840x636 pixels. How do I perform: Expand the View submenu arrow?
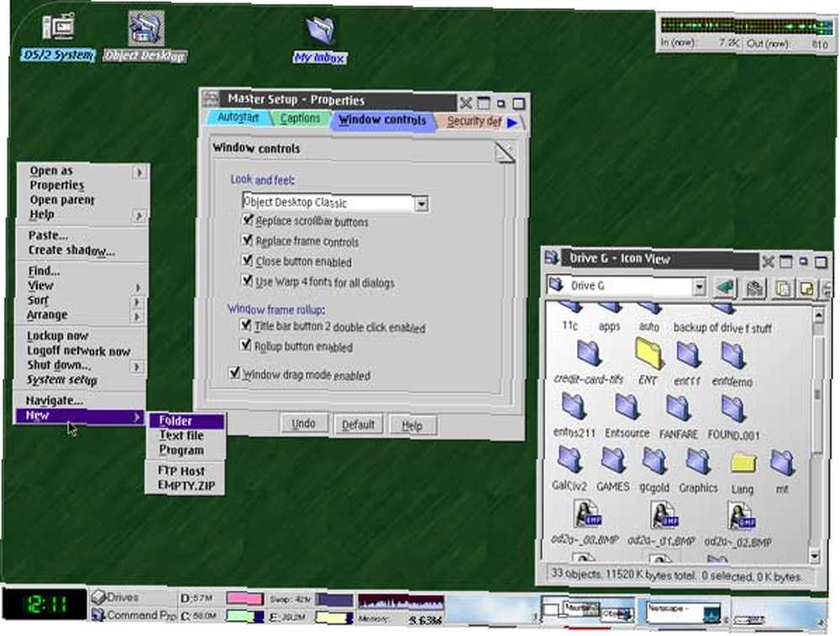point(138,287)
